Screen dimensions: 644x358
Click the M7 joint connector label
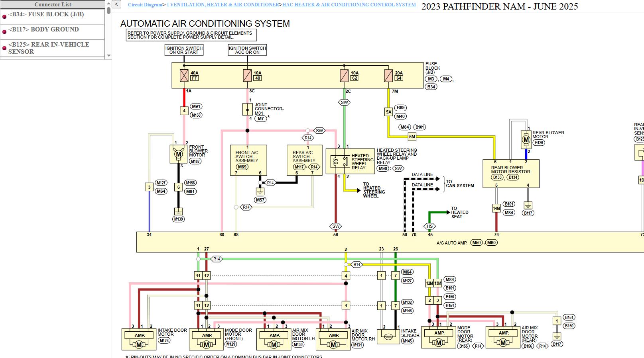click(x=260, y=118)
